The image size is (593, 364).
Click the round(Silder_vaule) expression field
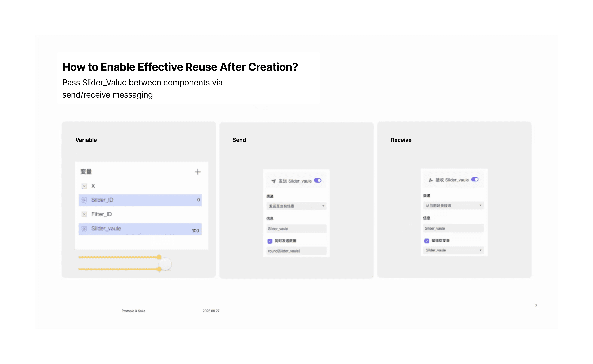(296, 251)
